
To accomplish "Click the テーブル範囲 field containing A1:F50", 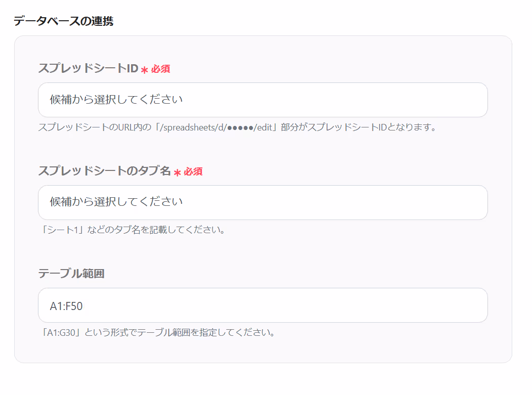I will pos(263,305).
